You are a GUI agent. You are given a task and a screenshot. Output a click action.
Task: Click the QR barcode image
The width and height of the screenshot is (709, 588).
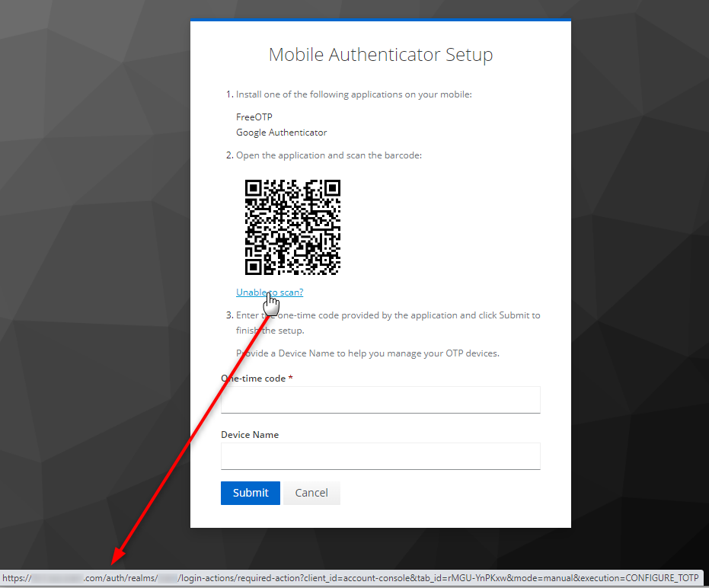pos(292,227)
